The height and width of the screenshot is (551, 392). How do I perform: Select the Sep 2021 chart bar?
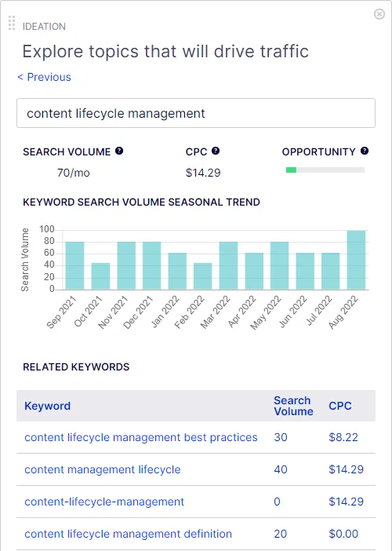pos(74,265)
